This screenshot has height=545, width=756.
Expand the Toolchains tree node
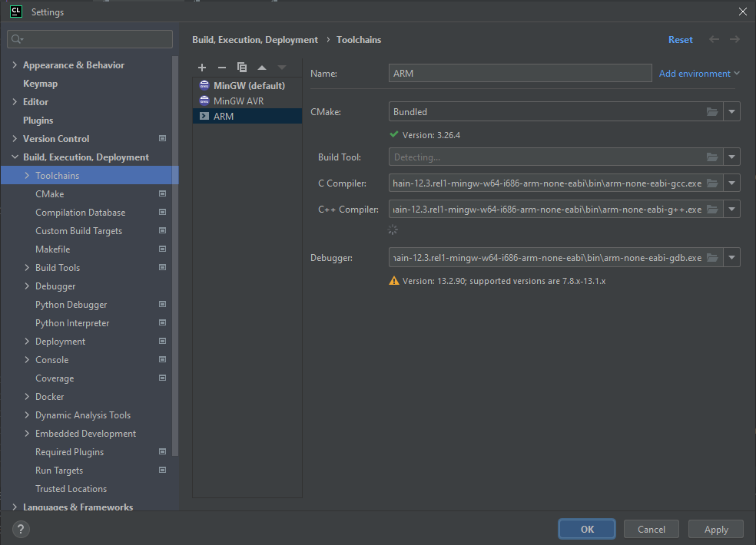click(x=27, y=176)
